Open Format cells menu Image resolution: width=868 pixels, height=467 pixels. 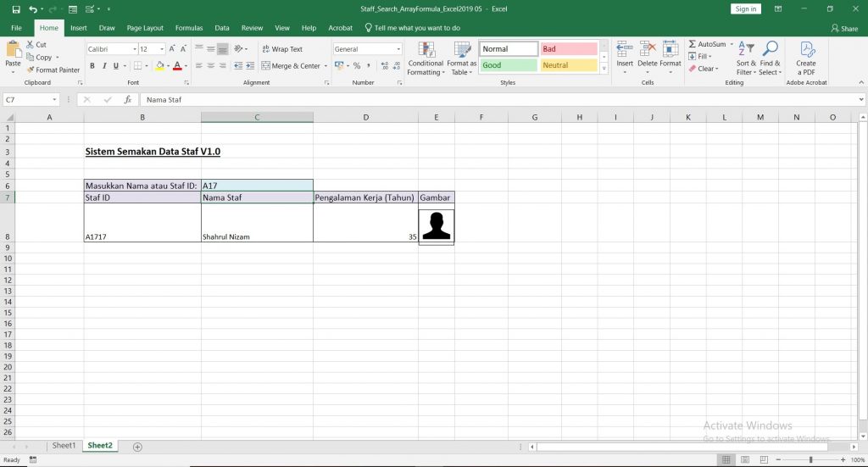(x=670, y=58)
